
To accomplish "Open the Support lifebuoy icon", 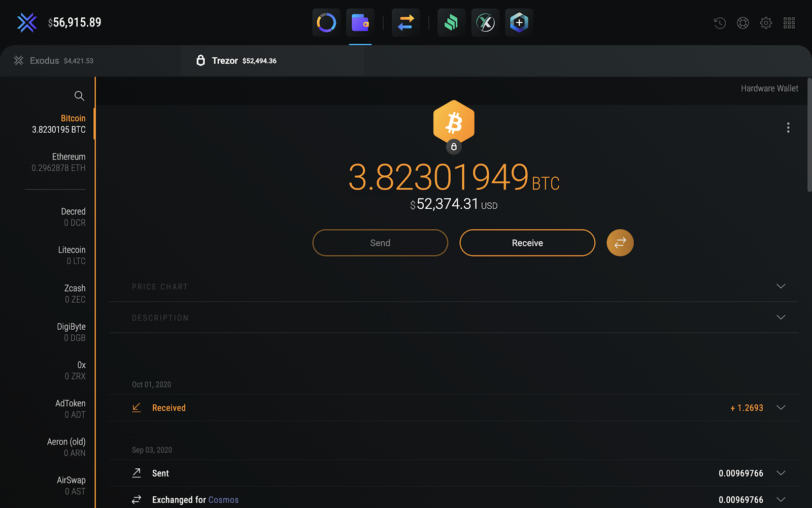I will pyautogui.click(x=743, y=23).
